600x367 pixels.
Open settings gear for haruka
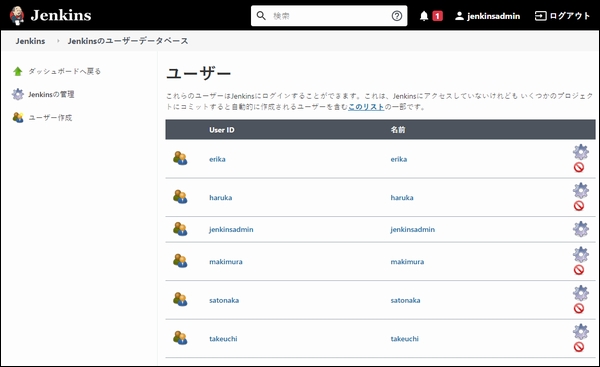(x=580, y=190)
